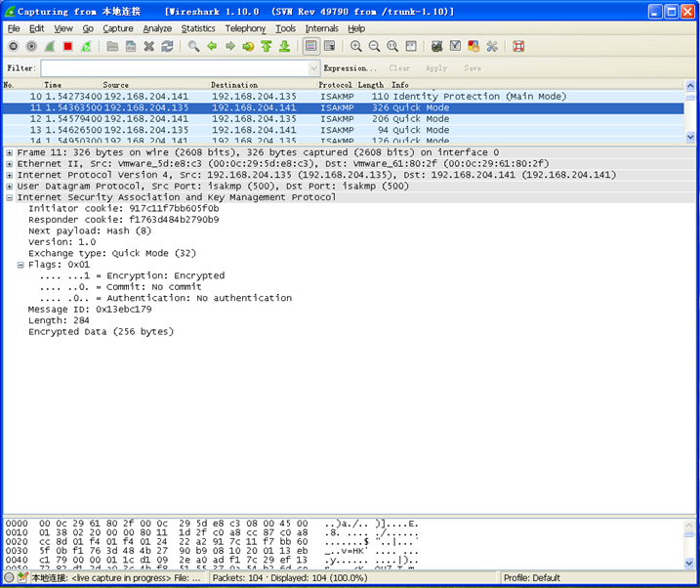Sort packets by Protocol column header
Image resolution: width=700 pixels, height=588 pixels.
coord(335,85)
